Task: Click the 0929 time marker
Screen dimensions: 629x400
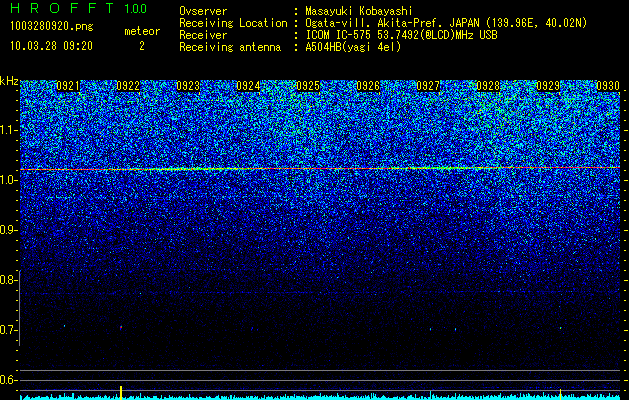Action: [x=548, y=86]
